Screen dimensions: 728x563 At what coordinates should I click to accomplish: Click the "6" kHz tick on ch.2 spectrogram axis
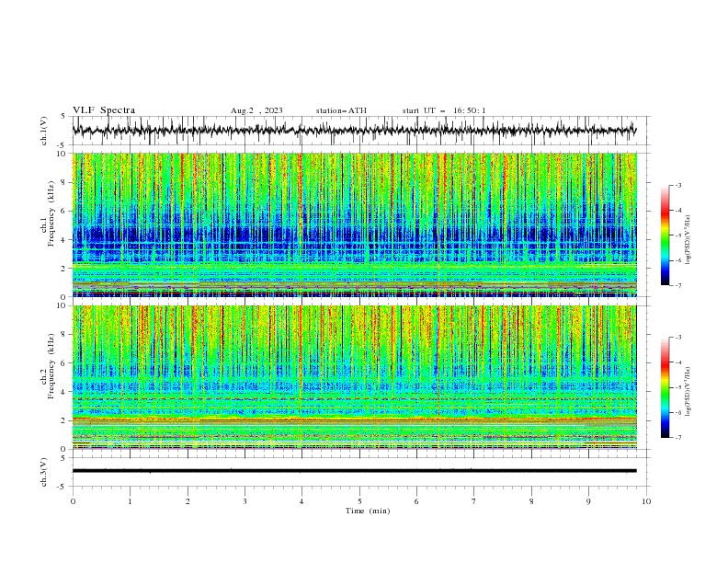(64, 363)
